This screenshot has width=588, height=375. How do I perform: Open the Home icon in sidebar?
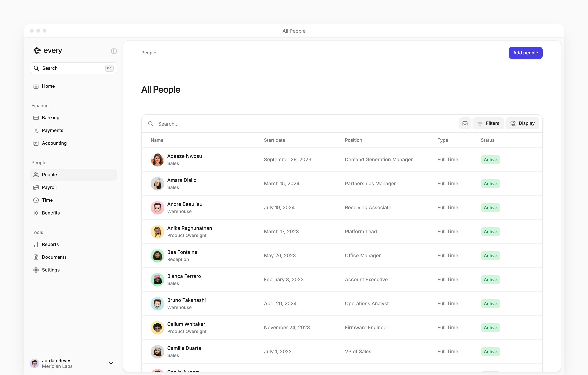[36, 86]
